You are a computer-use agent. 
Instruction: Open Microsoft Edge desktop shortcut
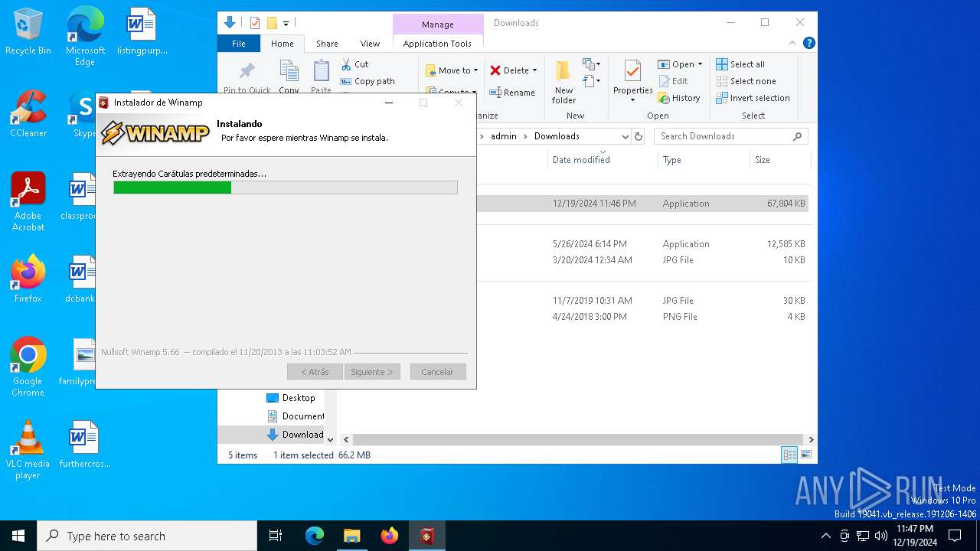[85, 36]
